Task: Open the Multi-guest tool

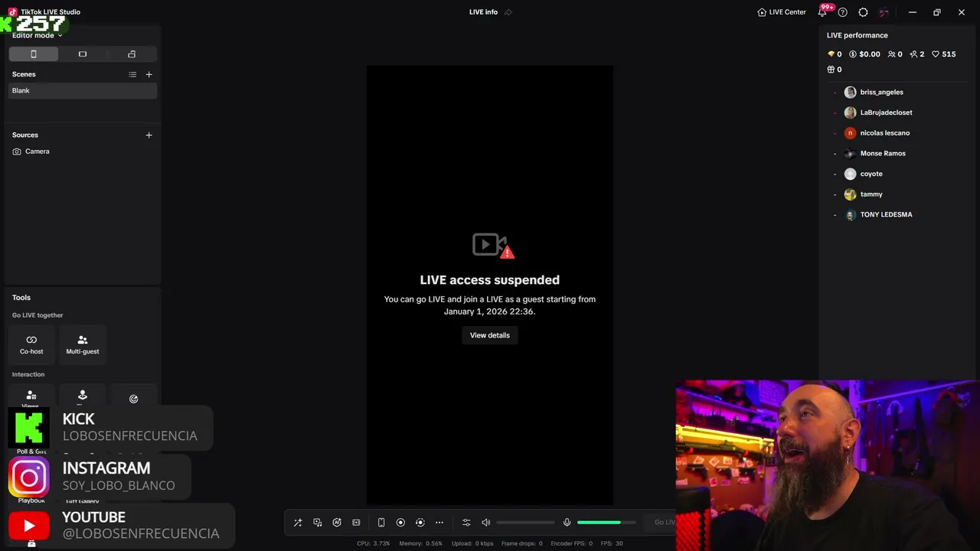Action: 83,344
